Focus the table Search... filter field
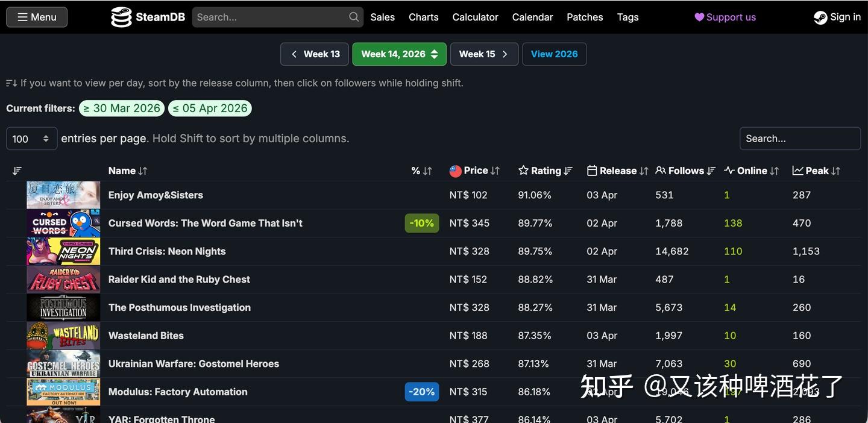This screenshot has width=868, height=423. coord(800,139)
